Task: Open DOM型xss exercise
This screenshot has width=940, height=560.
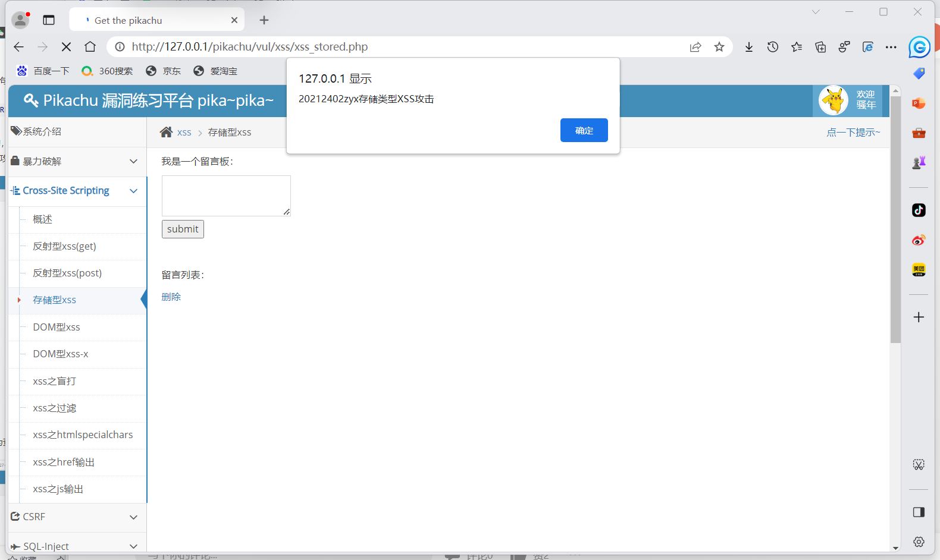Action: (57, 327)
